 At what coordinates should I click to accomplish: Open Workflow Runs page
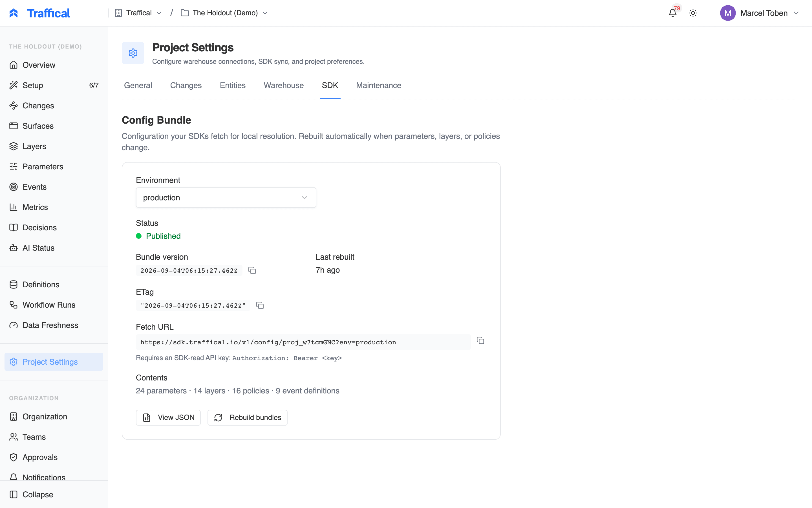(x=54, y=305)
